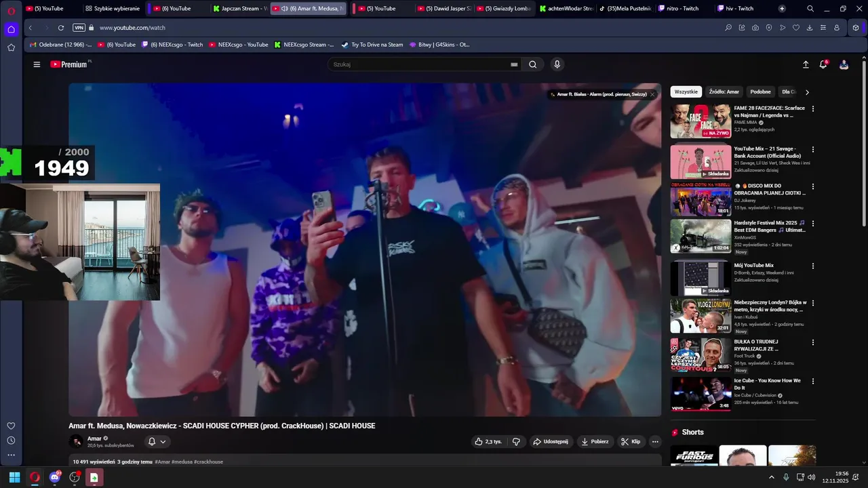
Task: Open Opera menu logo in sidebar
Action: [11, 11]
